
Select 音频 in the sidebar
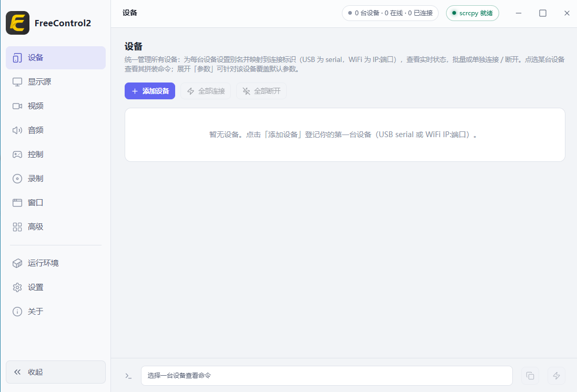pyautogui.click(x=56, y=130)
